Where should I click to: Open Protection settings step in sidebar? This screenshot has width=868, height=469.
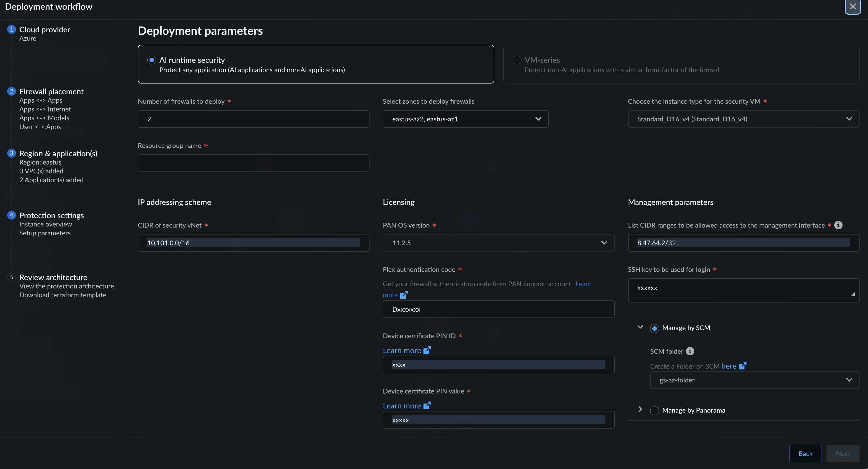point(51,215)
